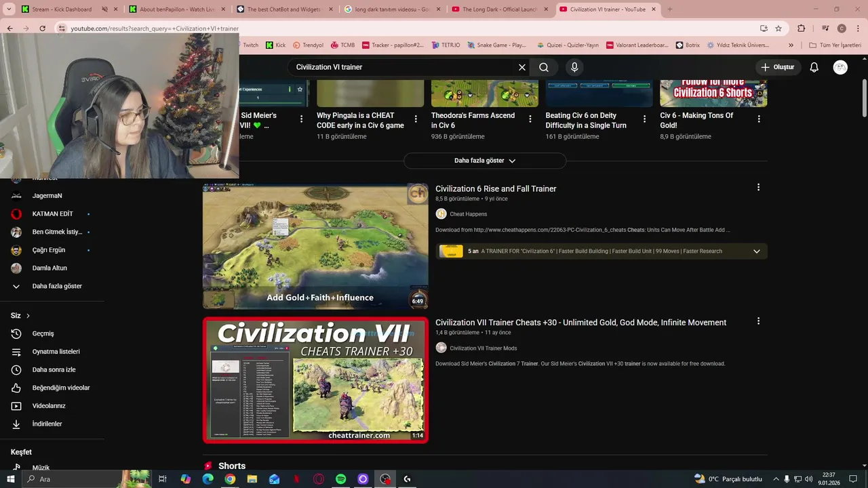Open Opera GX from the taskbar
The width and height of the screenshot is (868, 488).
(x=319, y=479)
